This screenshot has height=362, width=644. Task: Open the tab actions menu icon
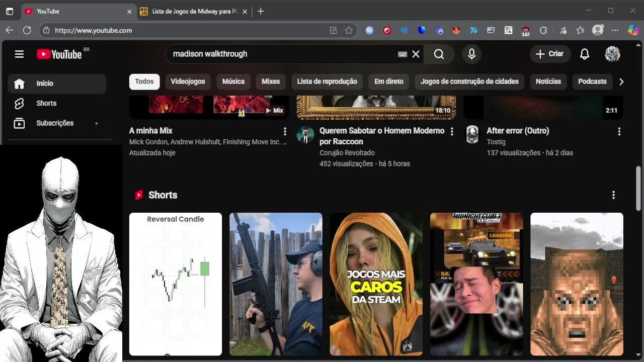[10, 11]
